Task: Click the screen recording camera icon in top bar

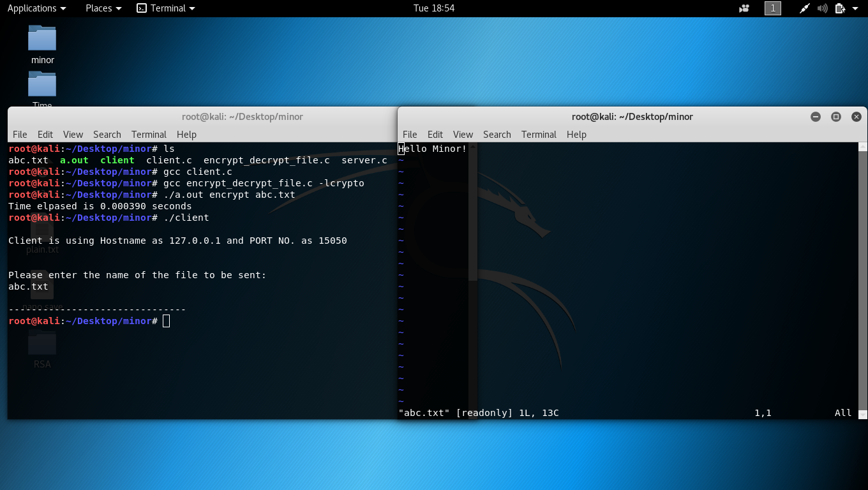Action: coord(744,8)
